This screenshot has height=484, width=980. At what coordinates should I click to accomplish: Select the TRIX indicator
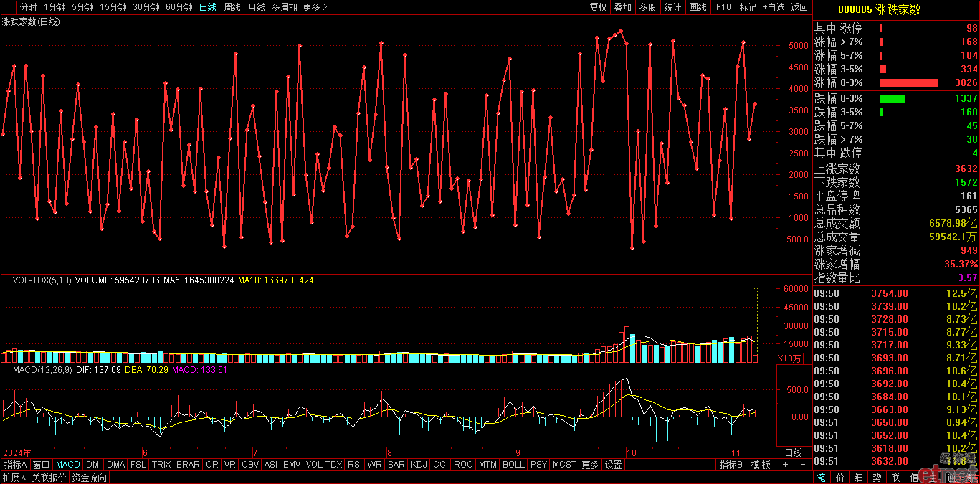(x=161, y=465)
